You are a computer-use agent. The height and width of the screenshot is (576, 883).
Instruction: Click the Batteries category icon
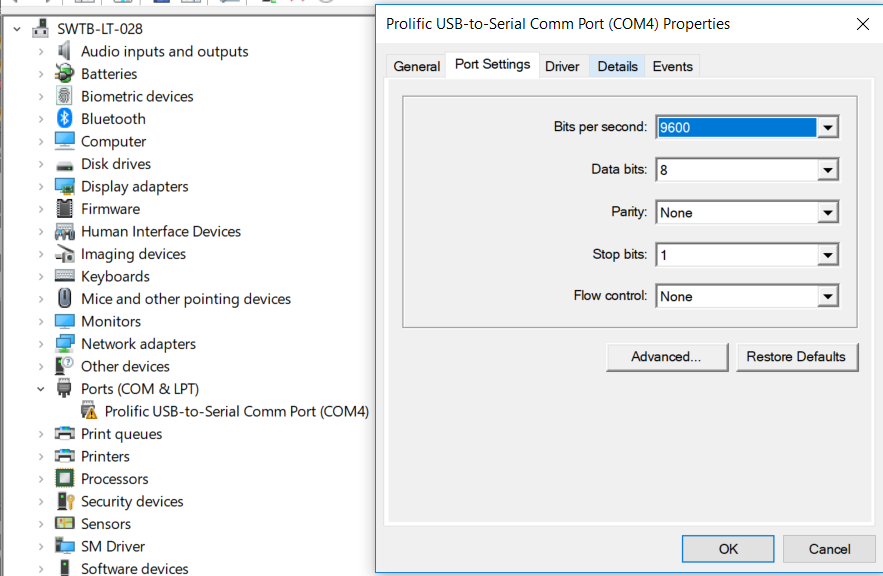pyautogui.click(x=62, y=73)
